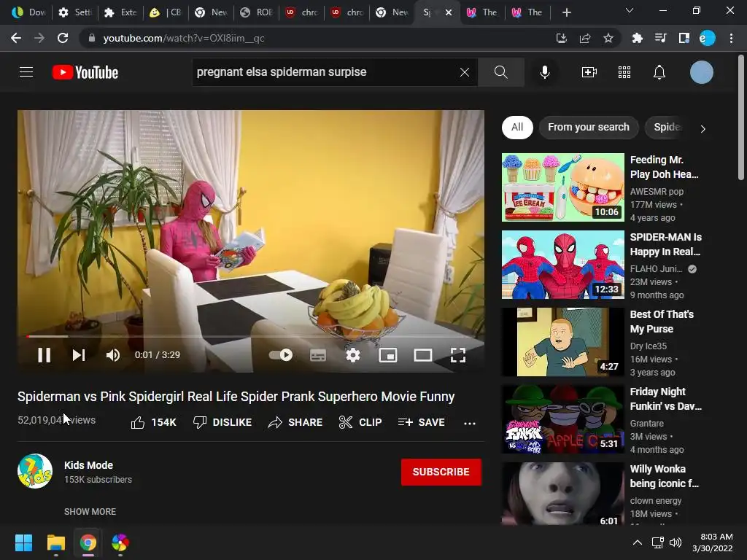
Task: Switch to miniplayer mode
Action: [x=388, y=355]
